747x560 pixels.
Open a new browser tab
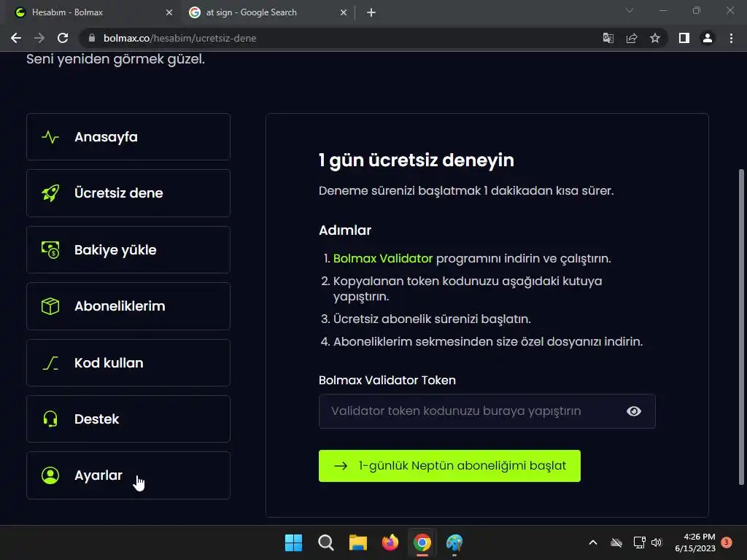371,12
